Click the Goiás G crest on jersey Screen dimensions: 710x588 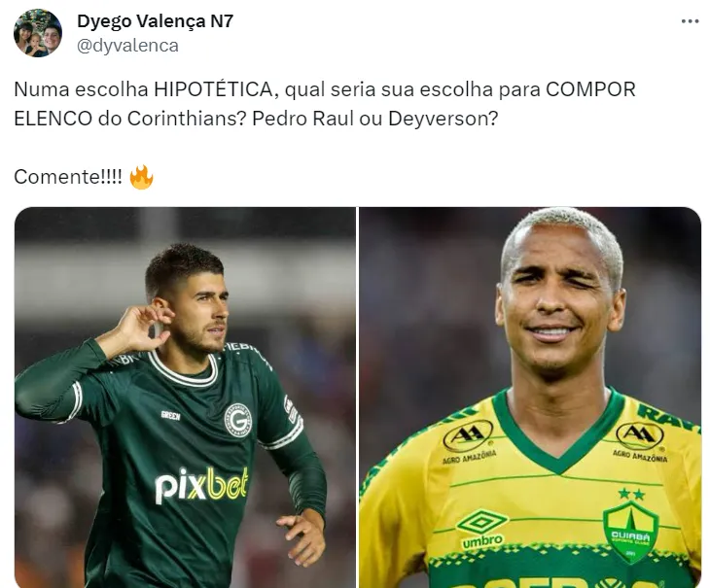[237, 419]
